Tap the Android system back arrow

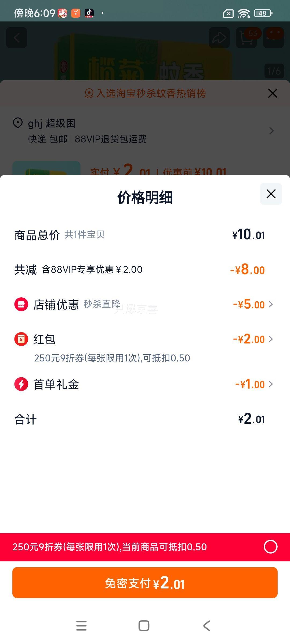click(206, 625)
